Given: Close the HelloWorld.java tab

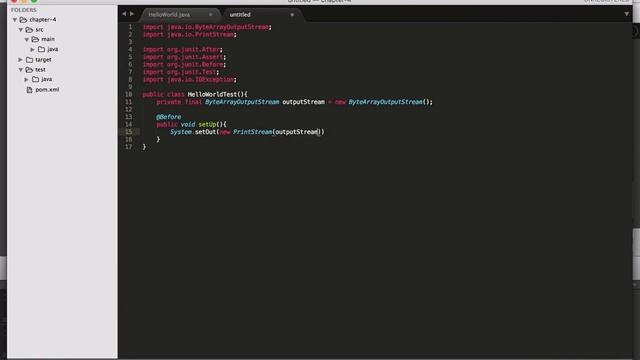Looking at the screenshot, I should tap(211, 15).
